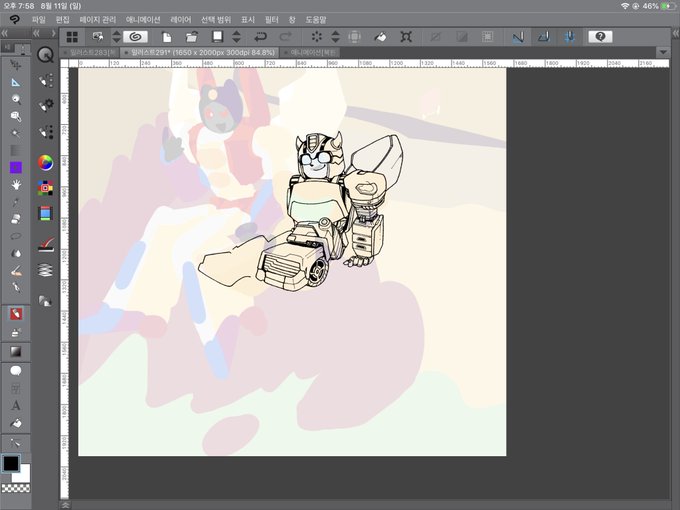Screen dimensions: 680x510
Task: Open the help question mark
Action: [600, 37]
